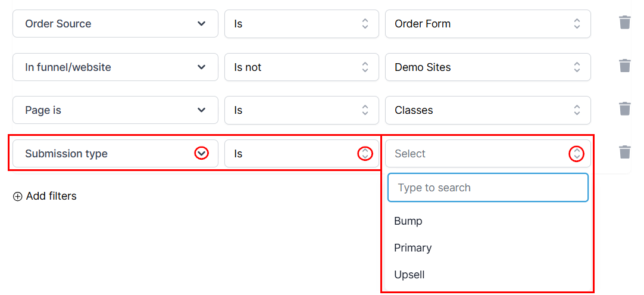The width and height of the screenshot is (644, 295).
Task: Delete the Page is filter row
Action: 624,110
